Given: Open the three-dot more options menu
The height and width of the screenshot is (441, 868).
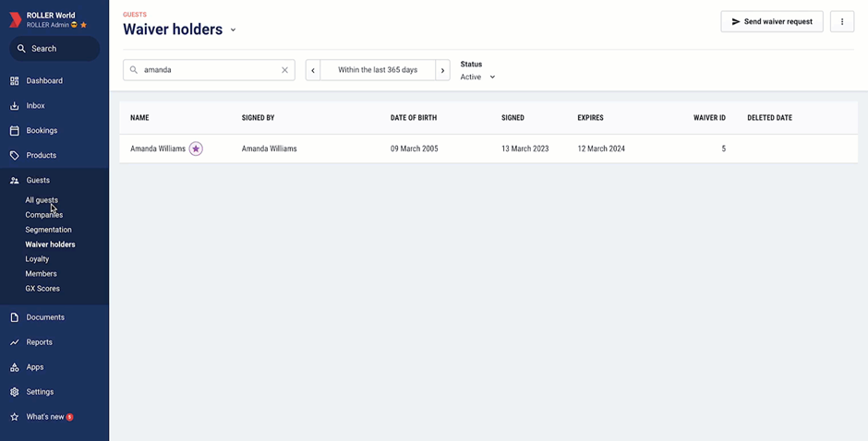Looking at the screenshot, I should [842, 21].
